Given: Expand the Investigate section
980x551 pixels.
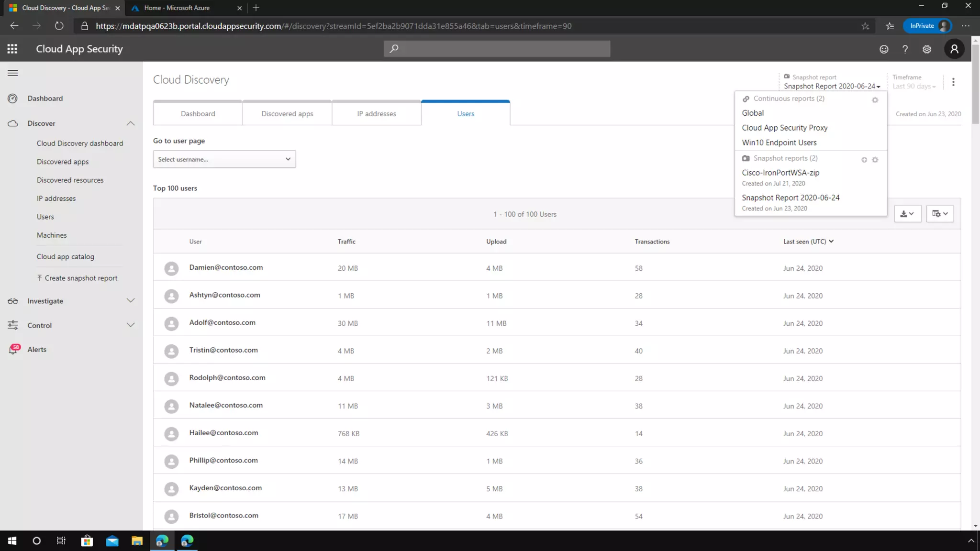Looking at the screenshot, I should [x=130, y=301].
